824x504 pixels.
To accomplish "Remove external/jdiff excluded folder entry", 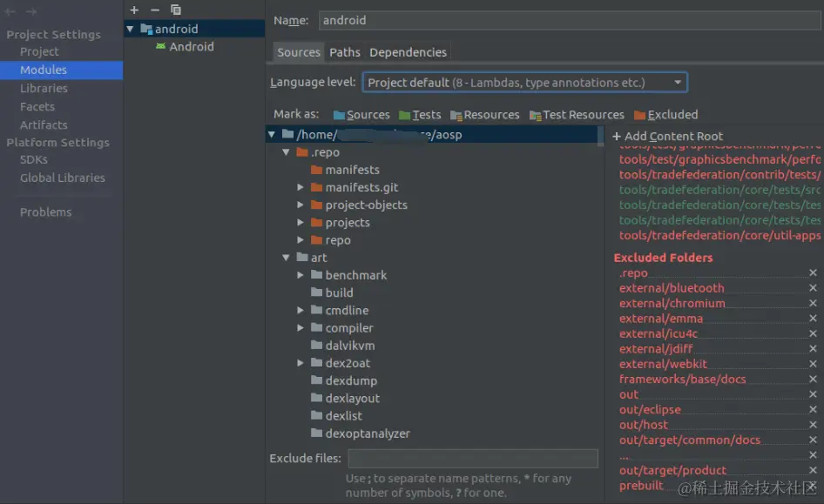I will point(813,348).
